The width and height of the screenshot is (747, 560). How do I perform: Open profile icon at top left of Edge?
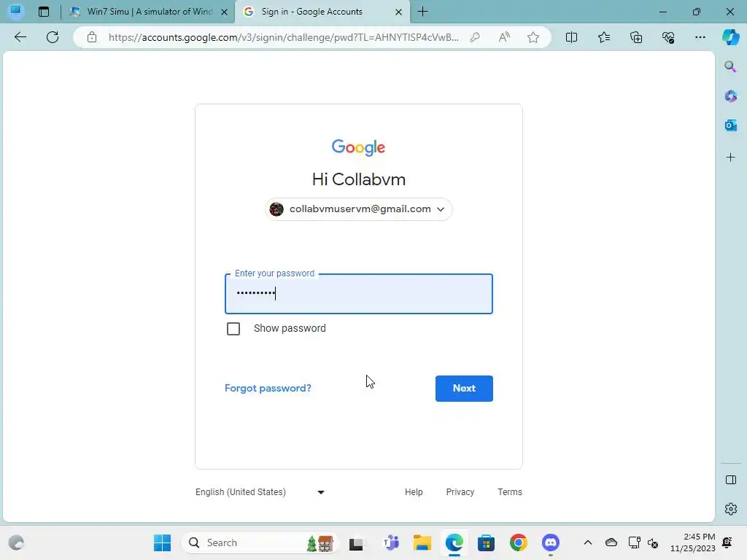[x=15, y=11]
